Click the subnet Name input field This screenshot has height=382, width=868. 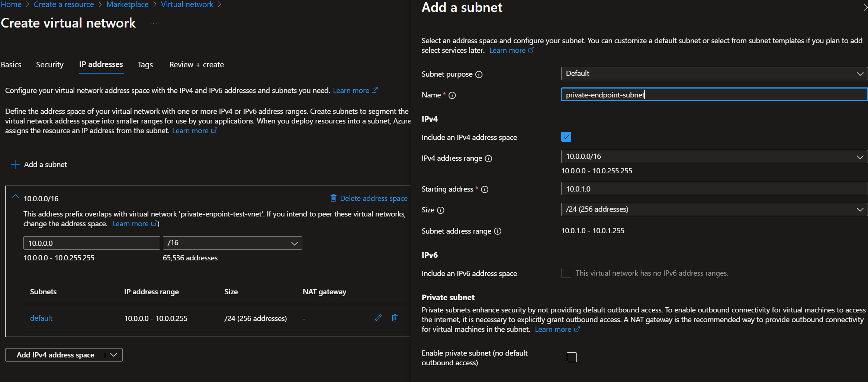pos(714,94)
